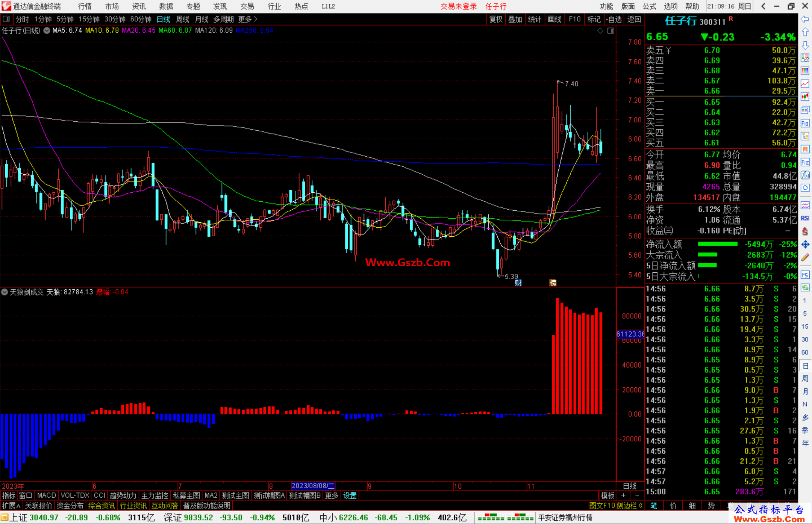Screen dimensions: 812x524
Task: Click the 榜 marker under the chart
Action: tap(553, 283)
